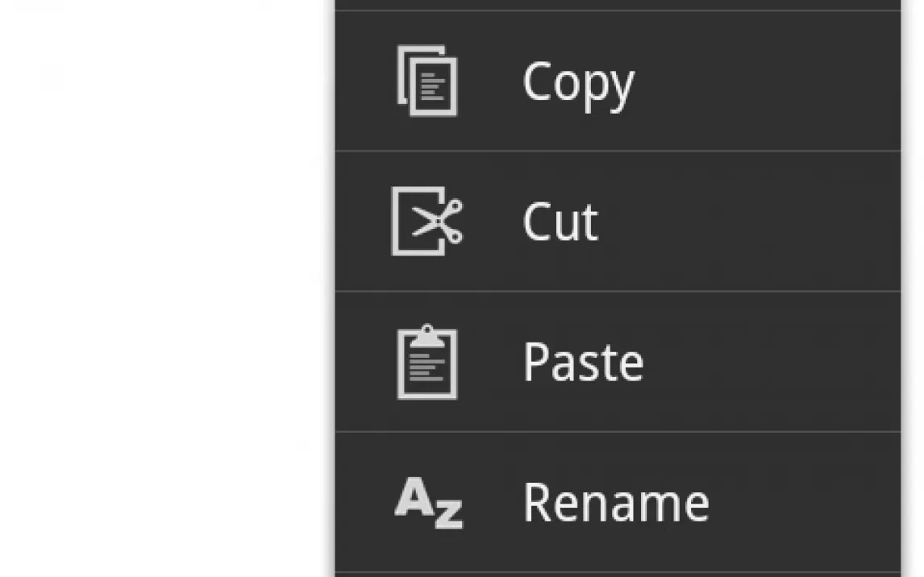Select the Paste menu option
Screen dimensions: 924x577
click(618, 362)
